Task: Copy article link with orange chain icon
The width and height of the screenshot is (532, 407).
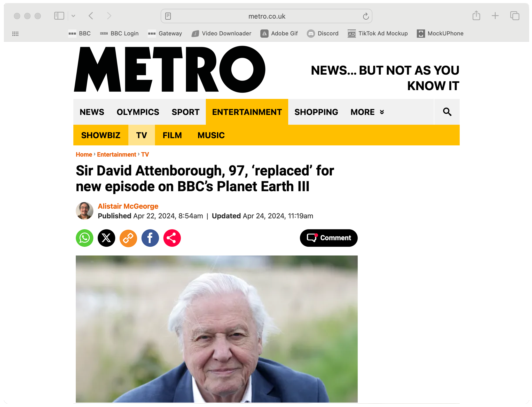Action: (x=128, y=238)
